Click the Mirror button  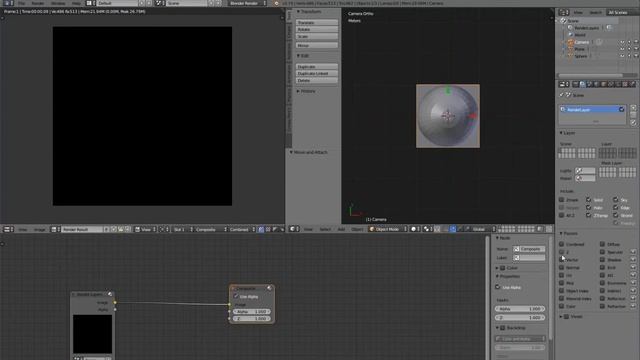coord(317,45)
